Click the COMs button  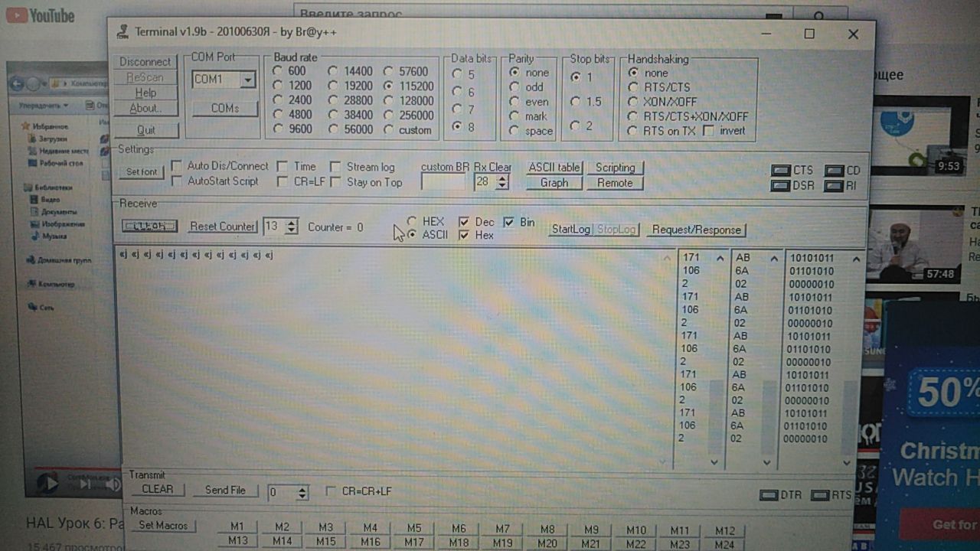pyautogui.click(x=225, y=109)
